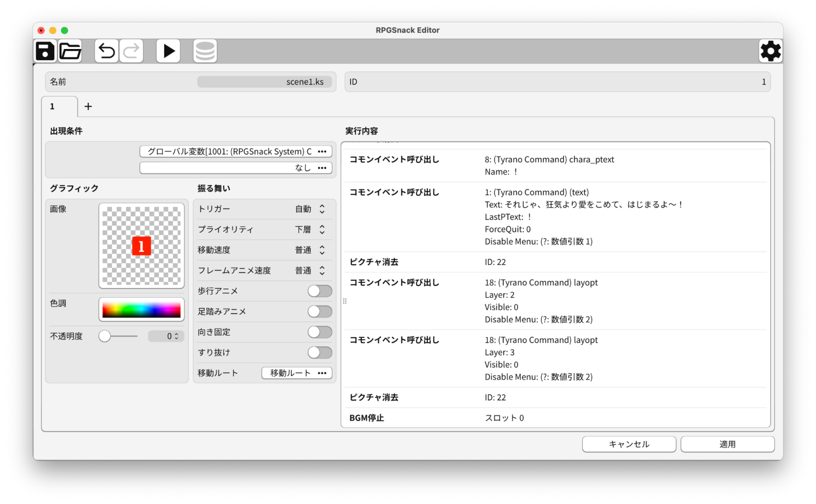The height and width of the screenshot is (504, 816).
Task: Click the redo arrow icon
Action: pos(131,51)
